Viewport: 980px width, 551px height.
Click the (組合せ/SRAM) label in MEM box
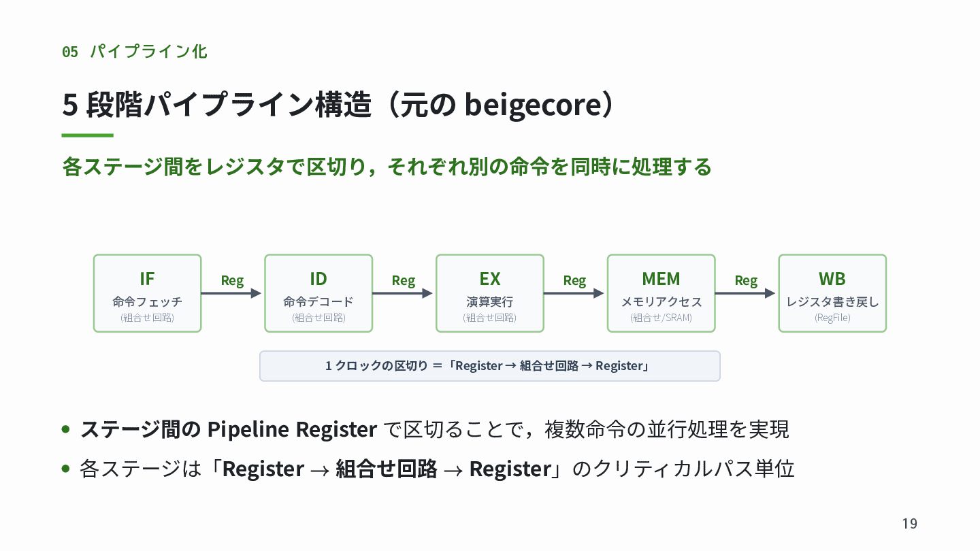661,317
